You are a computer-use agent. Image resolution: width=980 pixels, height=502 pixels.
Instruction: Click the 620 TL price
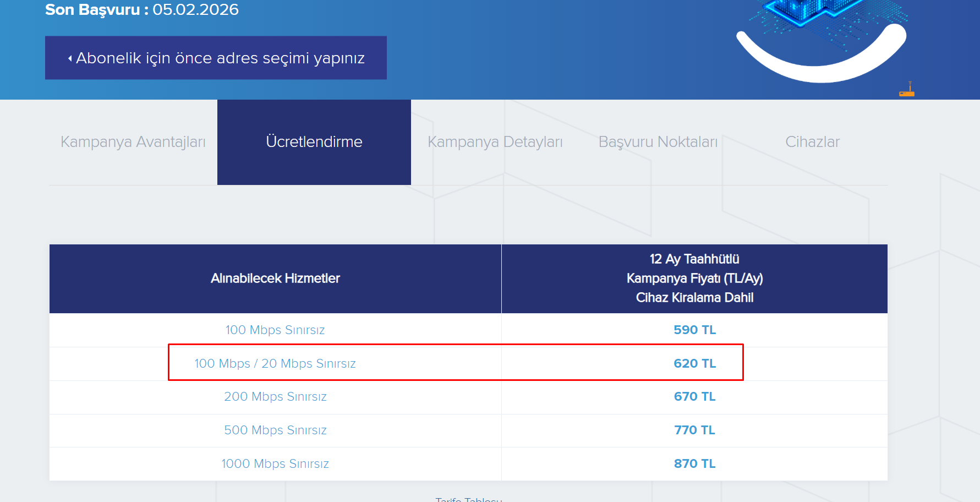[694, 364]
